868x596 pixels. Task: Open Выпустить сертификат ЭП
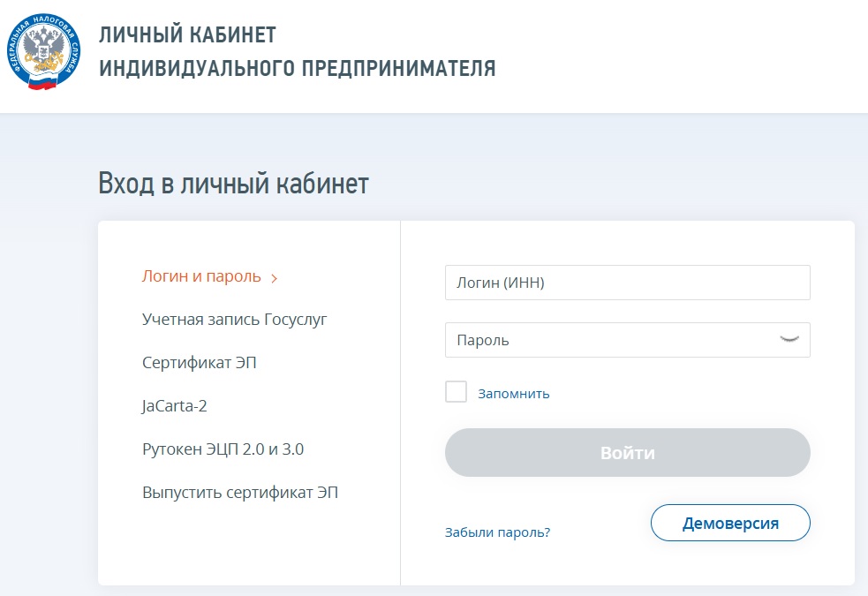coord(240,493)
